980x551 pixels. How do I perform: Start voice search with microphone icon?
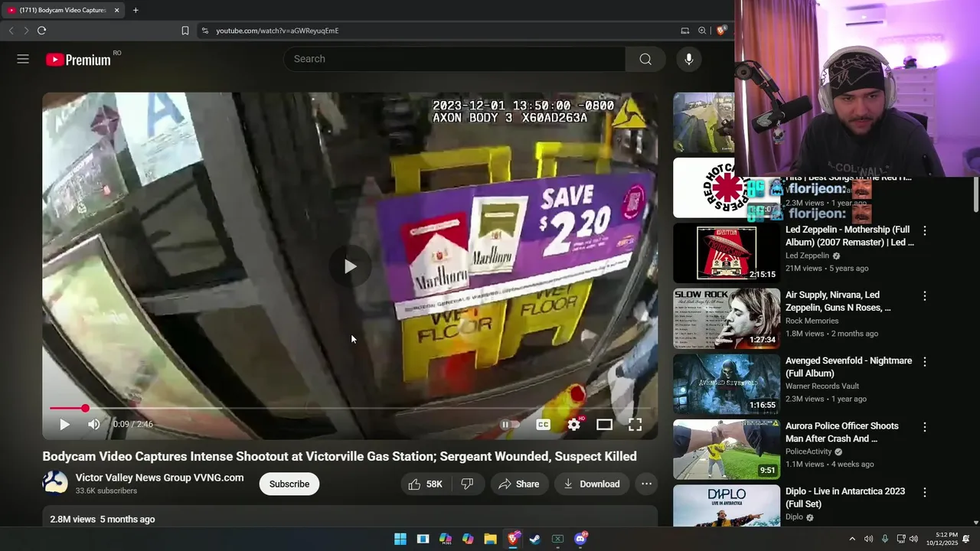click(689, 59)
